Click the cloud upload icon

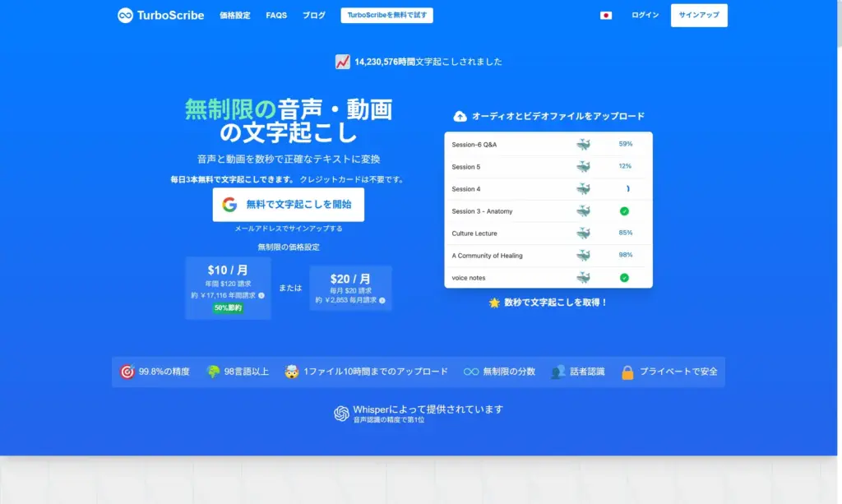click(x=460, y=117)
